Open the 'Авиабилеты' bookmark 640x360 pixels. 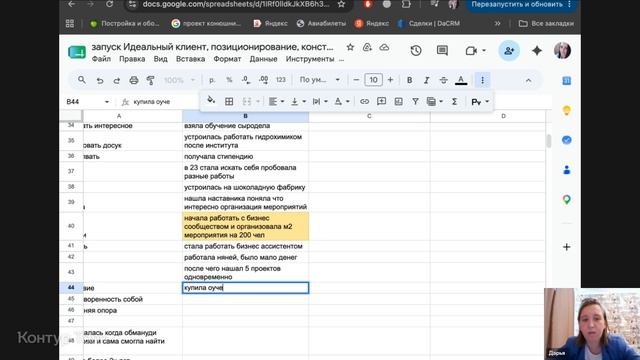pyautogui.click(x=322, y=24)
